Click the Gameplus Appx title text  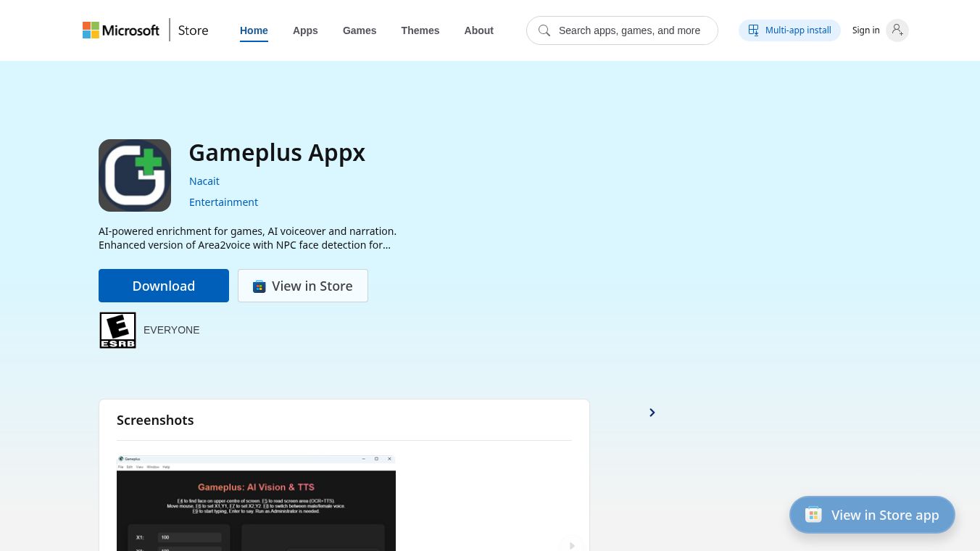(277, 152)
